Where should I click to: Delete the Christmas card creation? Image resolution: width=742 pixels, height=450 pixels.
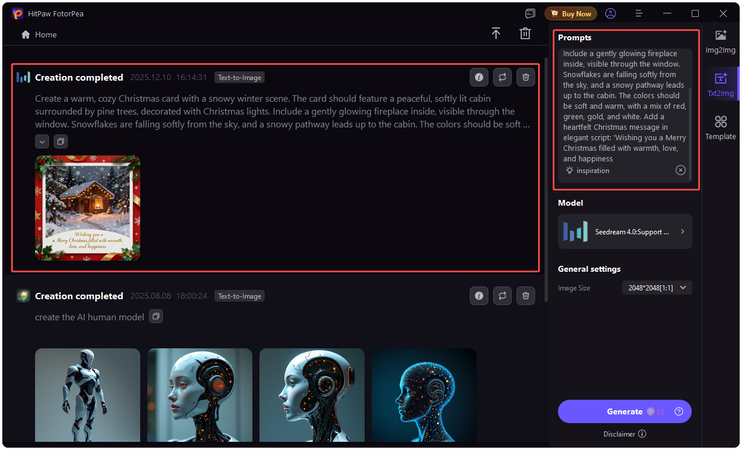coord(525,77)
